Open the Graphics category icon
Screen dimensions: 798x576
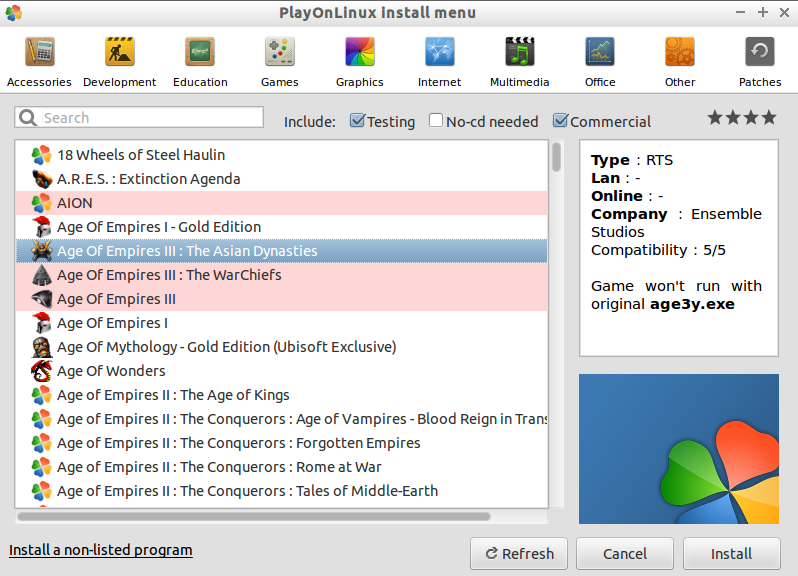coord(360,52)
